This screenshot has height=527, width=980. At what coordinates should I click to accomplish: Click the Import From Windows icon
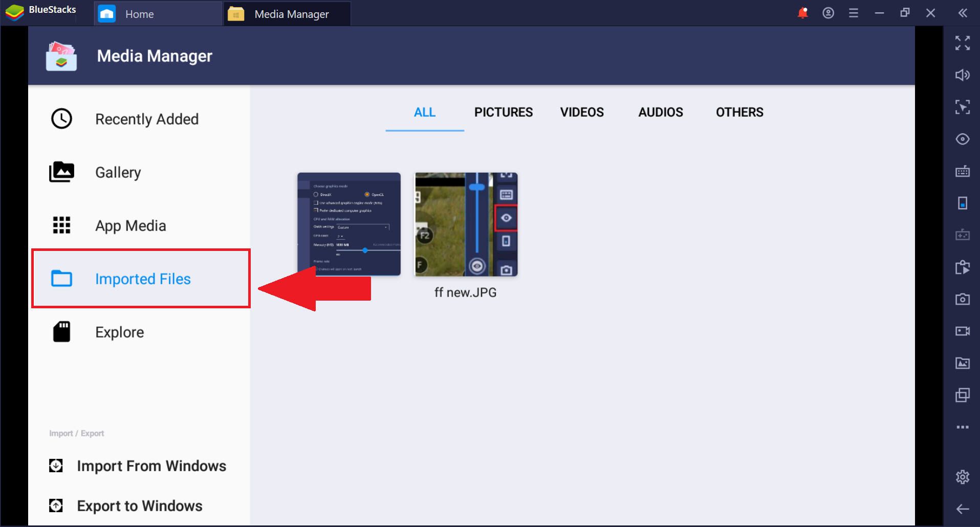pos(56,466)
